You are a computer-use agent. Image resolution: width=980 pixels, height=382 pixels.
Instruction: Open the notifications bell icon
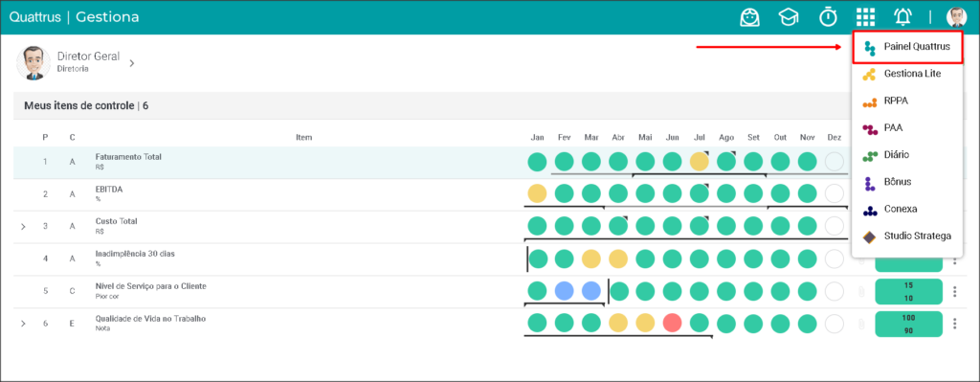902,17
